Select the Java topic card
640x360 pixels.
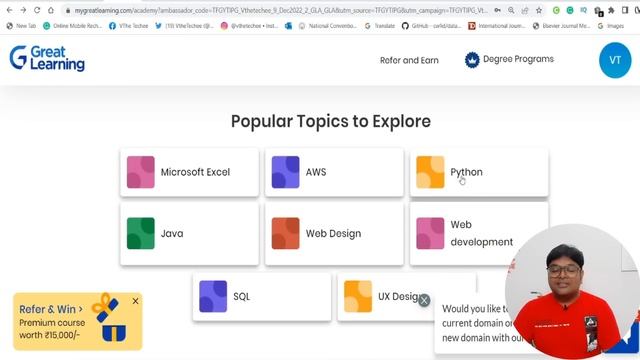[189, 233]
